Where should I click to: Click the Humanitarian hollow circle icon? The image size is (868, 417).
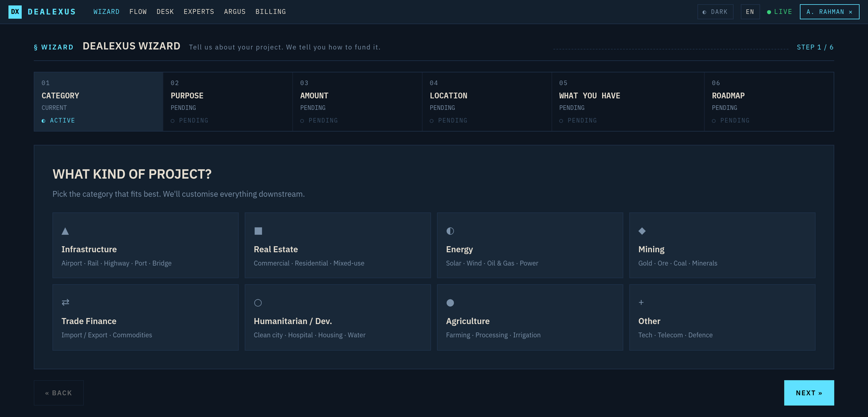[x=258, y=303]
